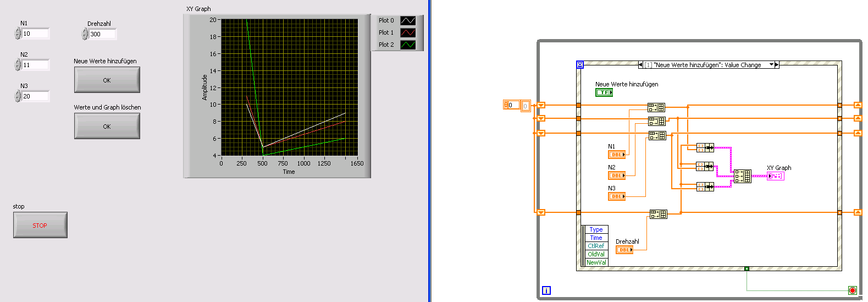
Task: Click the Amplitude axis label
Action: click(204, 87)
